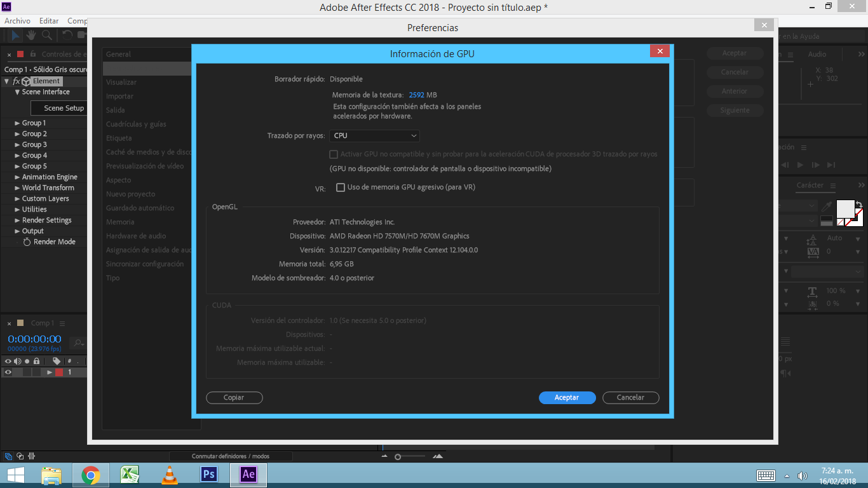Toggle the Layer Switches pane icon
This screenshot has height=488, width=868.
pos(8,456)
